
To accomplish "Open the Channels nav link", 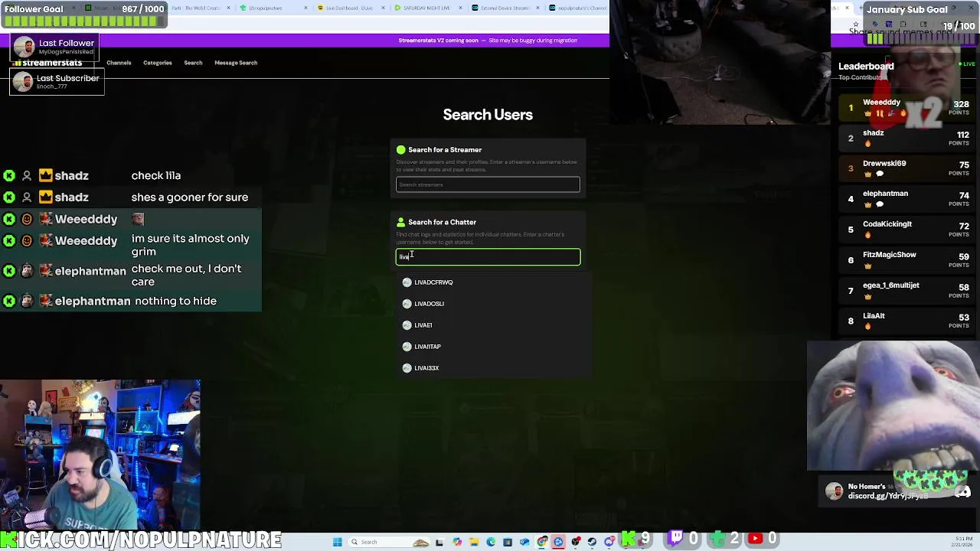I will pyautogui.click(x=119, y=63).
